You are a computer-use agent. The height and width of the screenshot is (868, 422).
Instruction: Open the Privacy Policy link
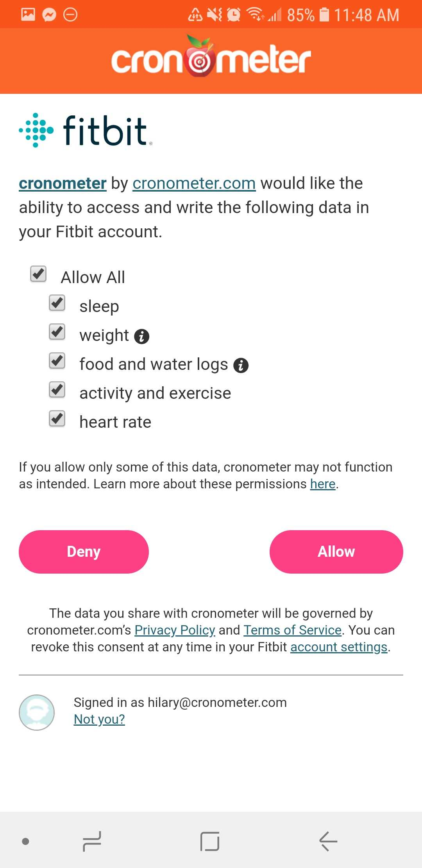click(175, 630)
